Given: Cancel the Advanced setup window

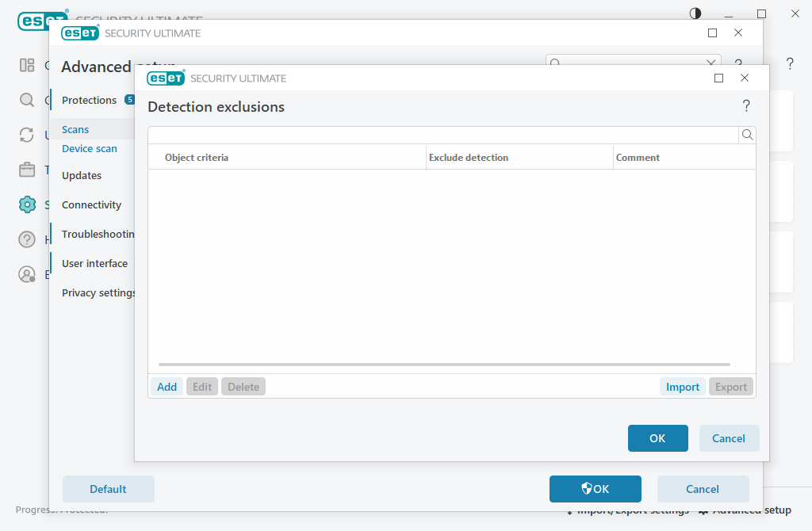Looking at the screenshot, I should (703, 489).
